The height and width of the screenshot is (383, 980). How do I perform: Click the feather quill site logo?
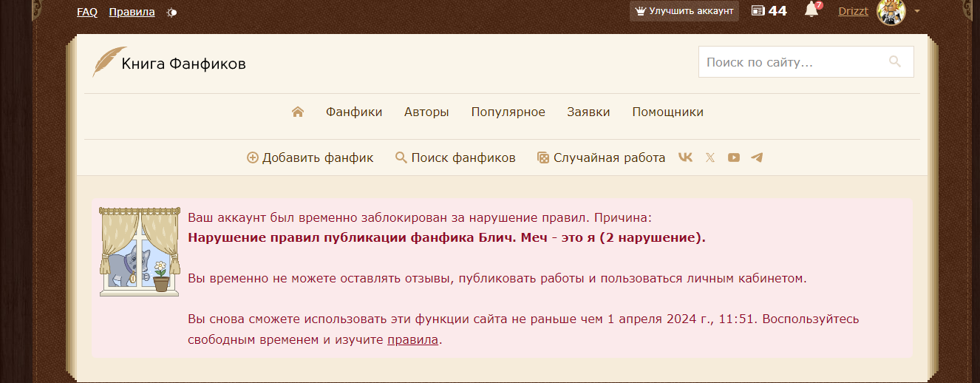pos(109,63)
